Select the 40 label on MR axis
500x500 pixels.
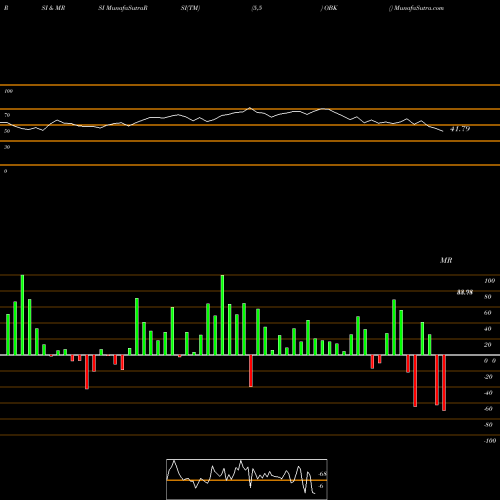(488, 329)
